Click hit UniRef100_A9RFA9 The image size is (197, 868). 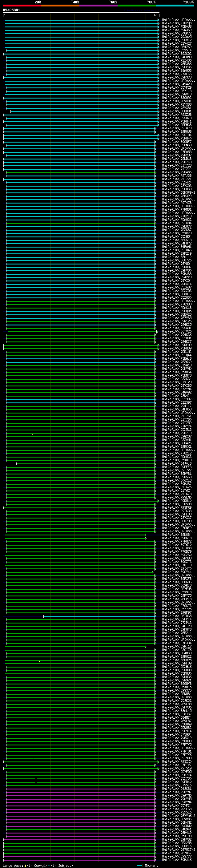[177, 345]
